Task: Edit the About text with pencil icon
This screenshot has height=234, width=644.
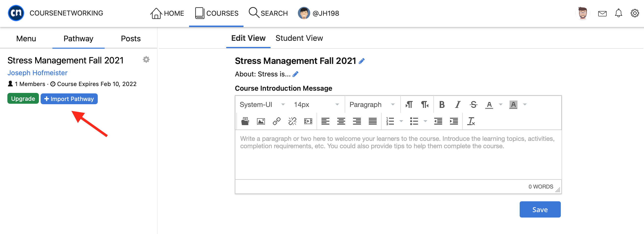Action: (x=295, y=74)
